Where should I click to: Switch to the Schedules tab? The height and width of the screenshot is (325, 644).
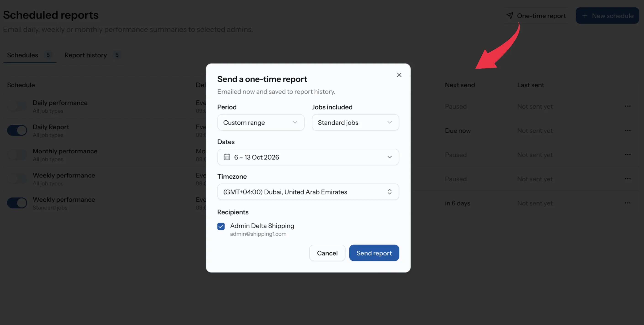pos(30,55)
